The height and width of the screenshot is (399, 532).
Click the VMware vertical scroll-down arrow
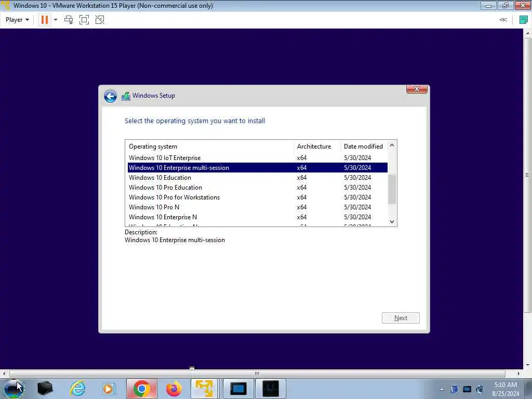(x=528, y=365)
